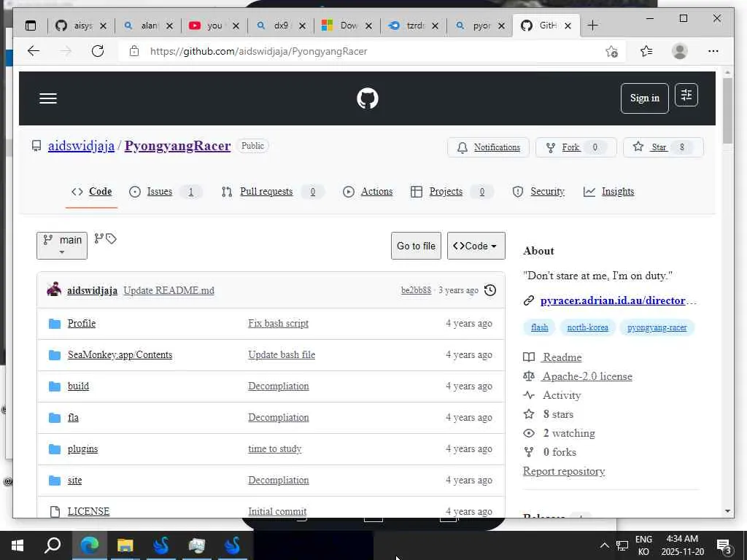Open the SeaMonkey.app/Contents folder
Viewport: 747px width, 560px height.
pos(120,355)
